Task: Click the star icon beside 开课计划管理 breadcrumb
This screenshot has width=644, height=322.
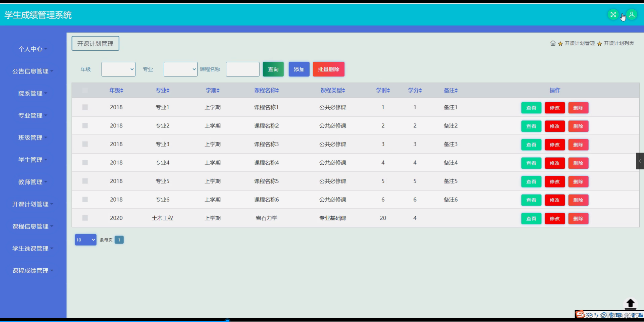Action: [x=560, y=43]
